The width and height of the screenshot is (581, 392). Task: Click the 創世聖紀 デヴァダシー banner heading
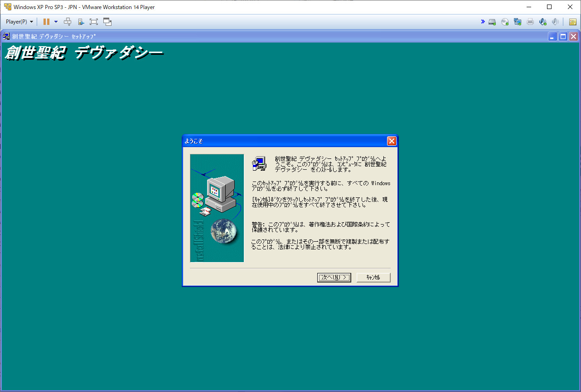(84, 53)
